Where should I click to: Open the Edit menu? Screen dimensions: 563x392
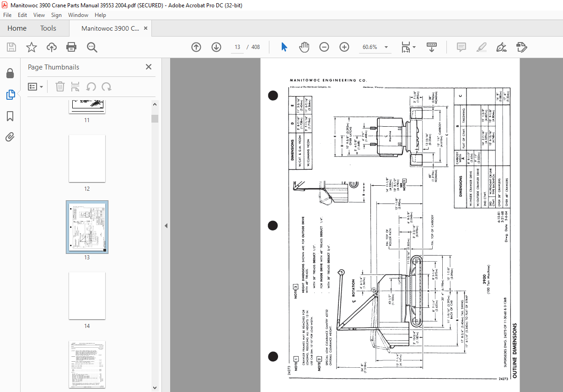click(x=22, y=15)
